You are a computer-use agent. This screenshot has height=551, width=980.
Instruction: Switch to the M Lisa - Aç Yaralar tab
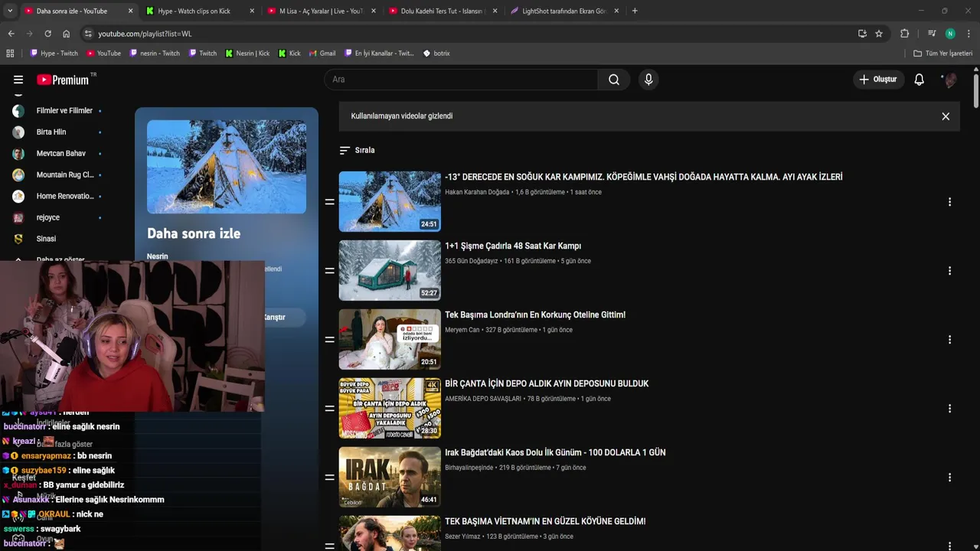(x=320, y=11)
